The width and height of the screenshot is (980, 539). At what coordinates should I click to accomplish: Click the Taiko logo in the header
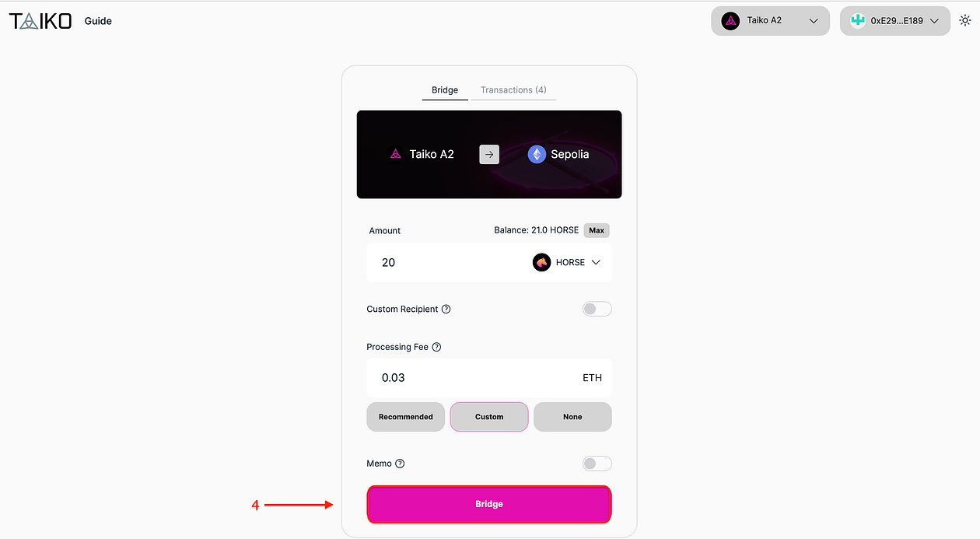pyautogui.click(x=40, y=21)
